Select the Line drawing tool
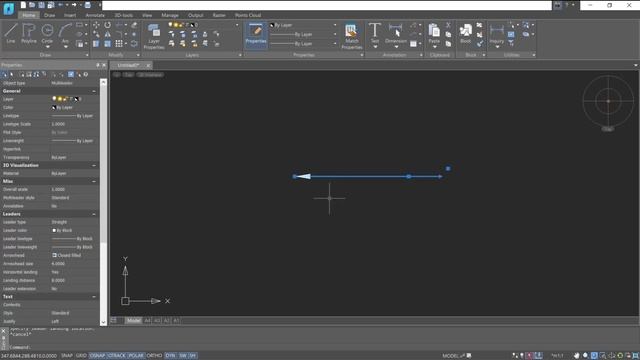Screen dimensions: 640x360 pyautogui.click(x=11, y=33)
